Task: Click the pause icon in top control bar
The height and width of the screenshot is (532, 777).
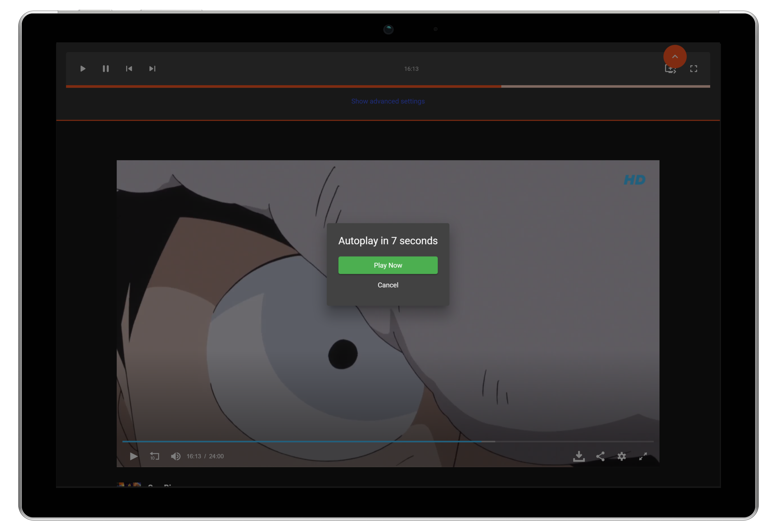Action: click(x=106, y=69)
